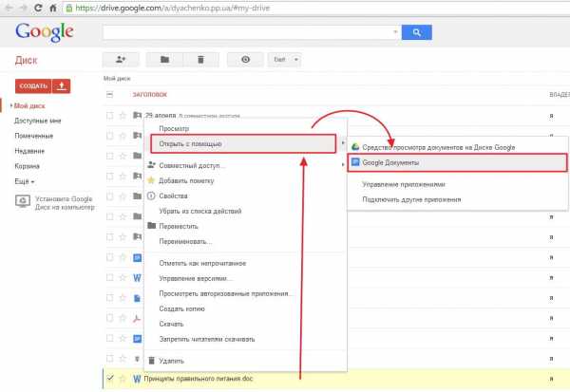Expand the Мой диск tree arrow
This screenshot has width=570, height=392.
click(x=10, y=105)
